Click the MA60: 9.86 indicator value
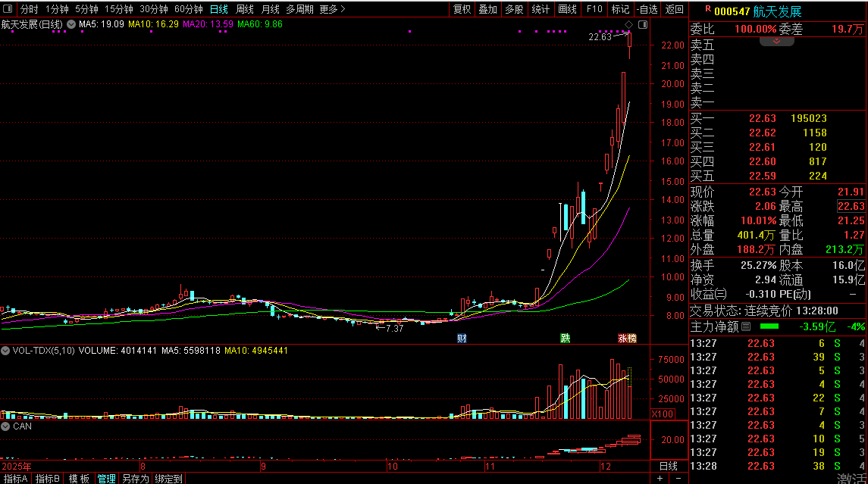This screenshot has width=868, height=484. click(x=259, y=24)
